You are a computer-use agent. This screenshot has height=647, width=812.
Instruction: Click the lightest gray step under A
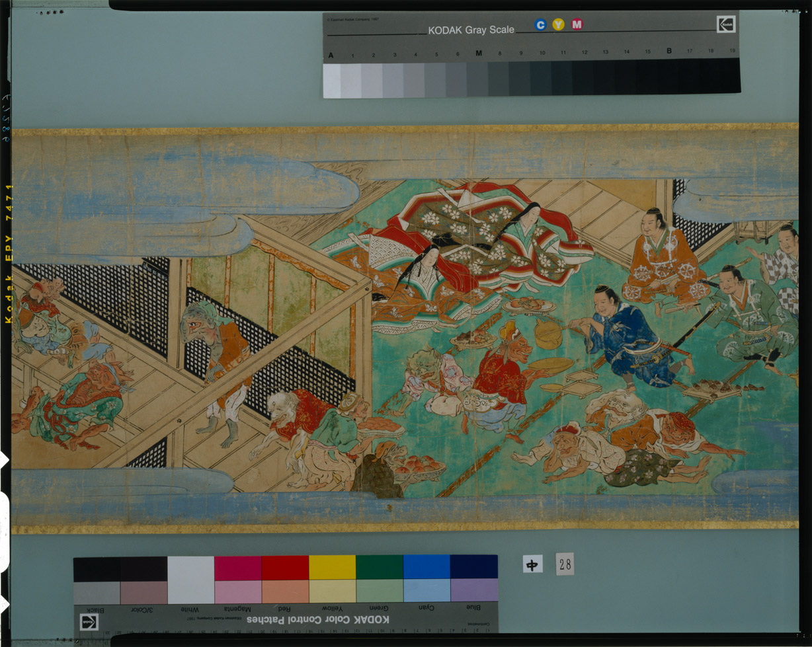tap(332, 81)
